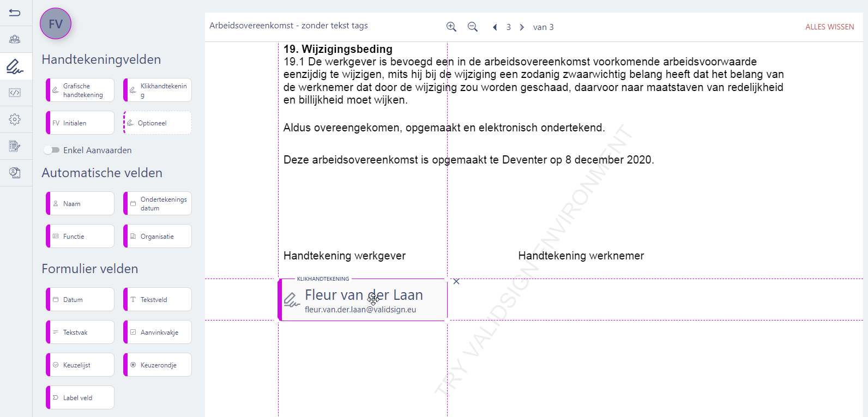Image resolution: width=868 pixels, height=417 pixels.
Task: Zoom in on the document
Action: pyautogui.click(x=451, y=27)
